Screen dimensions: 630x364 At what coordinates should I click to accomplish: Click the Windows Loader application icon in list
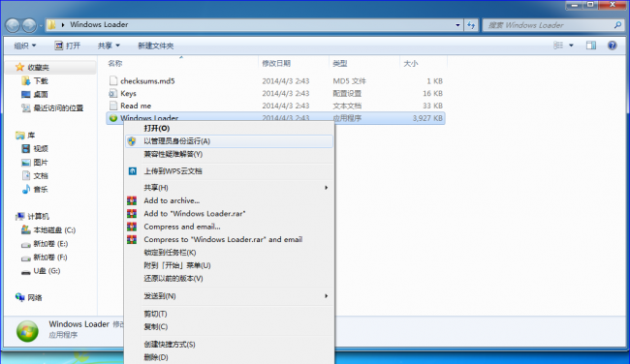point(113,118)
